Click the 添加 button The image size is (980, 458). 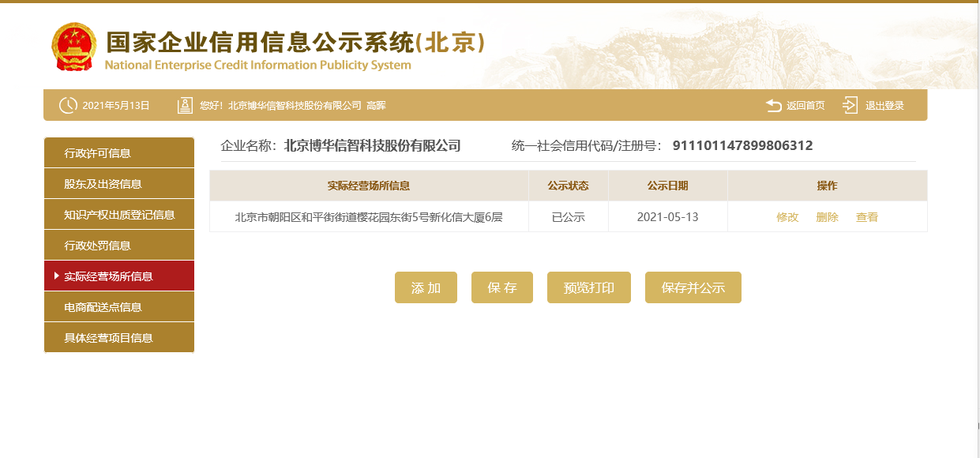pos(426,287)
